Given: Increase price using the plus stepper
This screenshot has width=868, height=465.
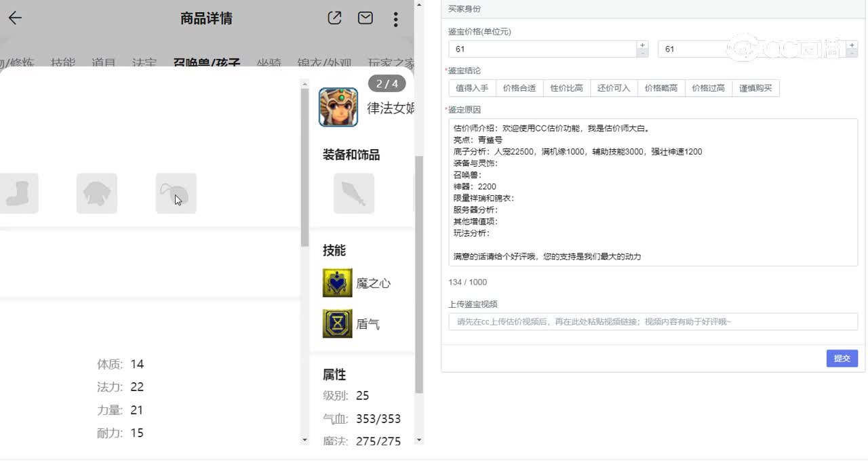Looking at the screenshot, I should point(642,45).
